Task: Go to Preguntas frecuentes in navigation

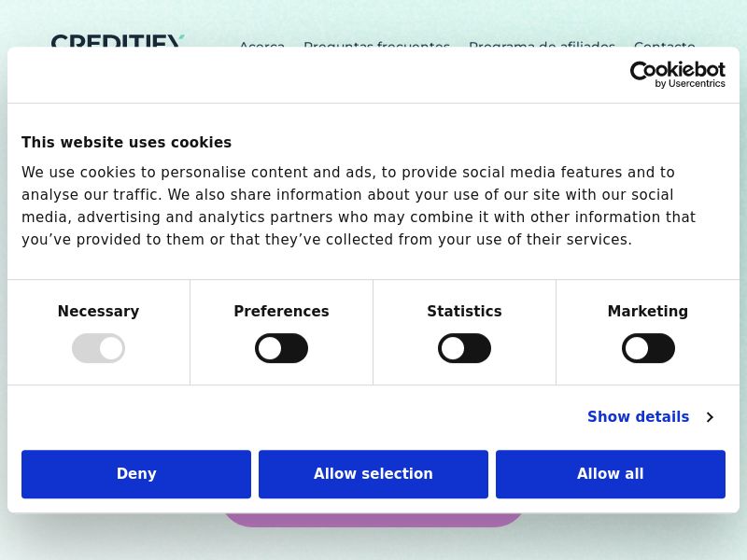Action: [x=376, y=43]
